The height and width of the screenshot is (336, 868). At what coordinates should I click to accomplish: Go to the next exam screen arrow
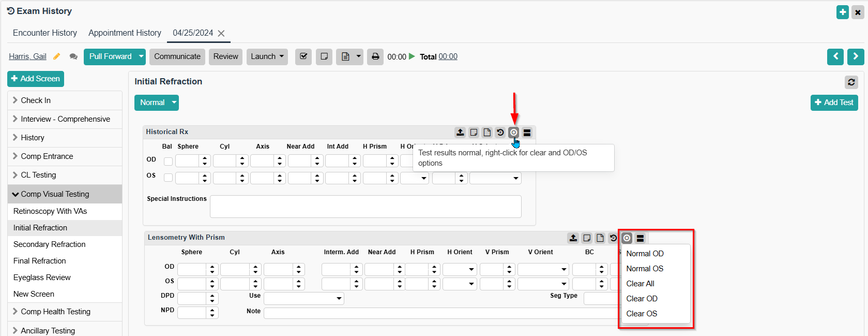click(x=856, y=56)
